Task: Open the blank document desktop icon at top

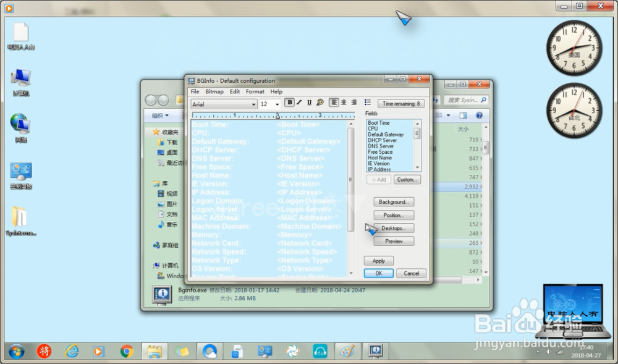Action: click(21, 36)
